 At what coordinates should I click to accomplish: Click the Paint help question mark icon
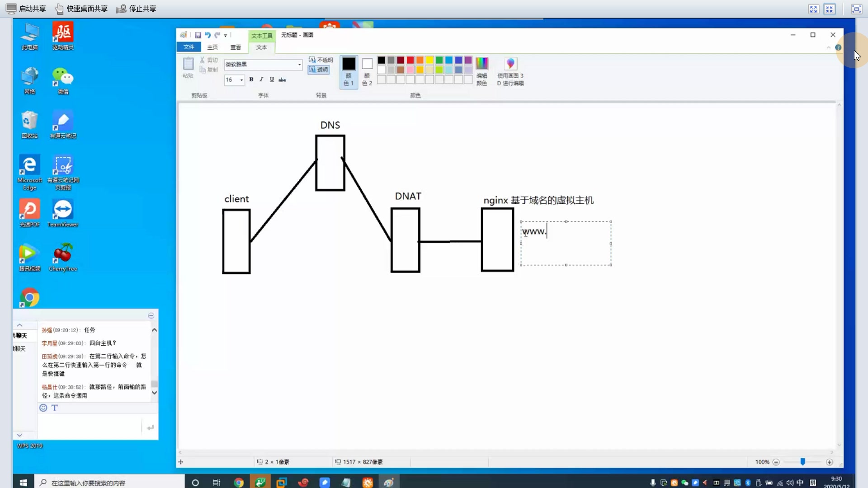[838, 47]
